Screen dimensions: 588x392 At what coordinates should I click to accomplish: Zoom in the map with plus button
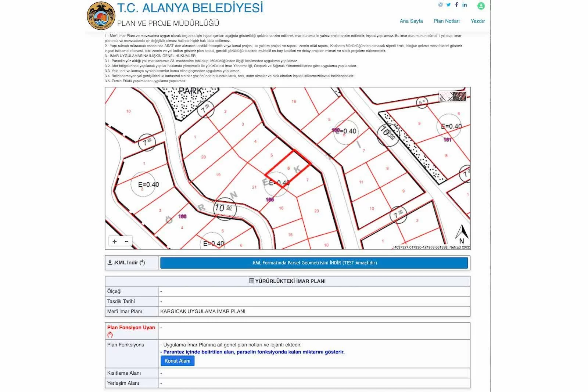pos(115,241)
